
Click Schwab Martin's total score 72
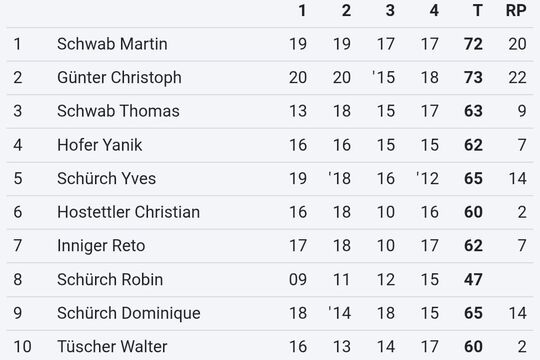click(473, 44)
